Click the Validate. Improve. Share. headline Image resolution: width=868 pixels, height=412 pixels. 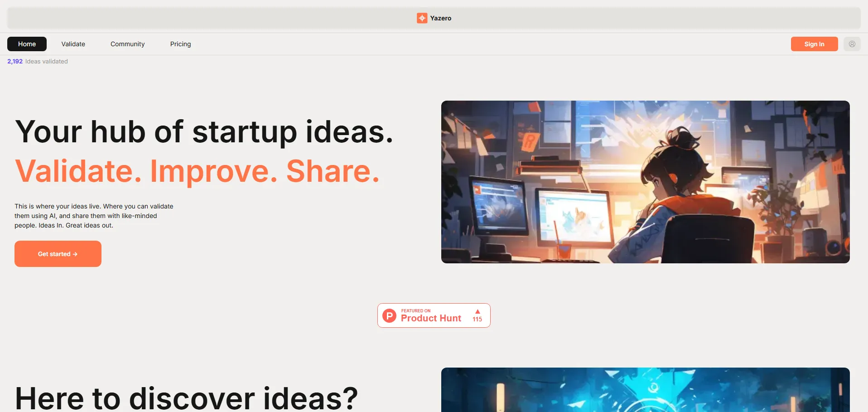[197, 171]
